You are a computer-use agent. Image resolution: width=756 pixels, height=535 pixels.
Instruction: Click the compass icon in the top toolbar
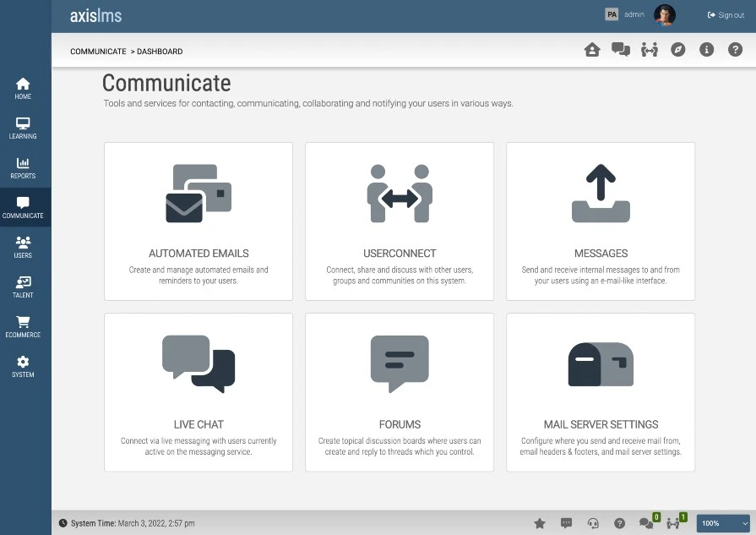678,50
